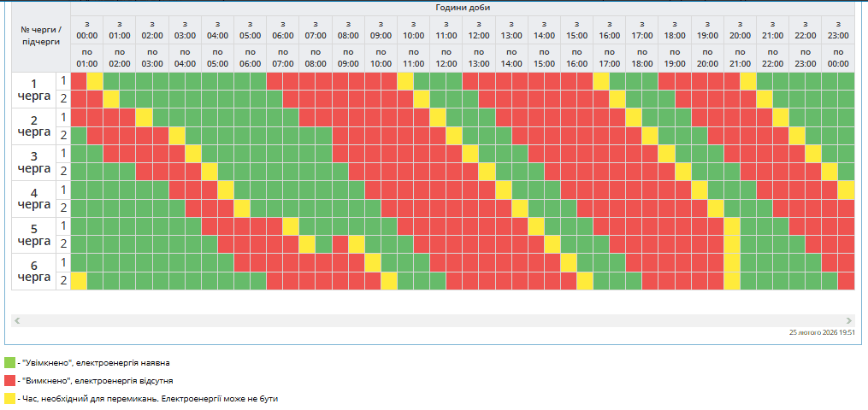Click the '6 черга' row label
The height and width of the screenshot is (410, 868).
[x=33, y=272]
